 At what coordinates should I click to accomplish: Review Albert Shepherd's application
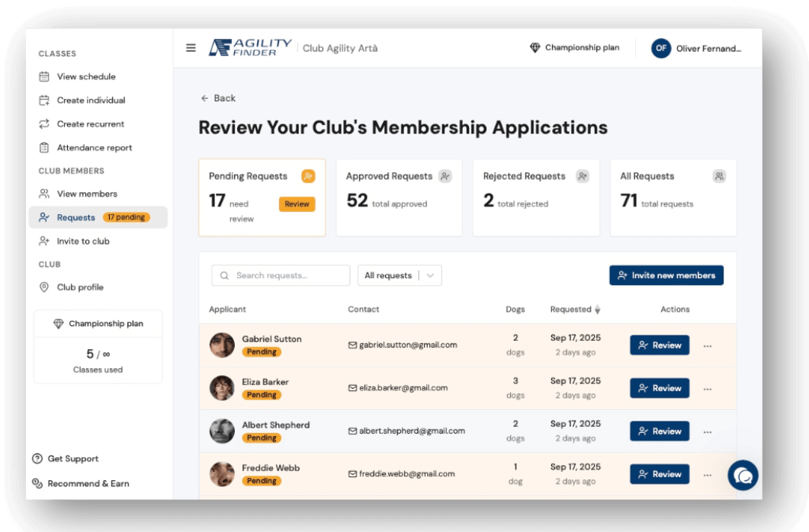[660, 431]
